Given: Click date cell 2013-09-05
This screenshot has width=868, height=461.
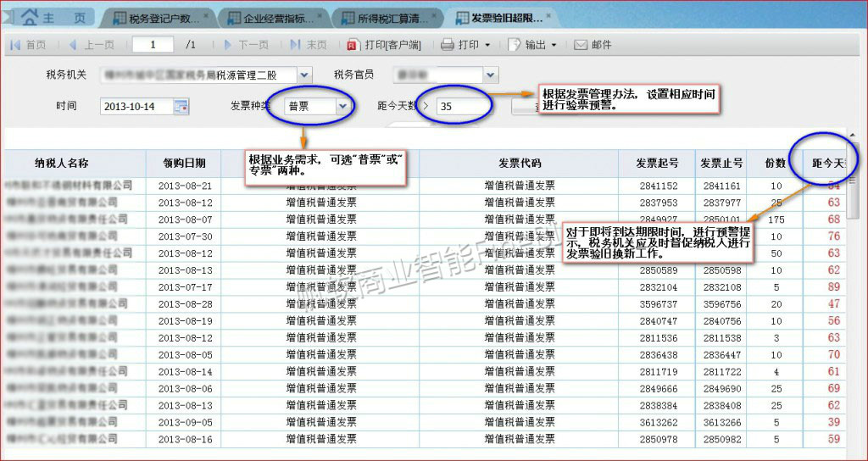Looking at the screenshot, I should pos(185,422).
